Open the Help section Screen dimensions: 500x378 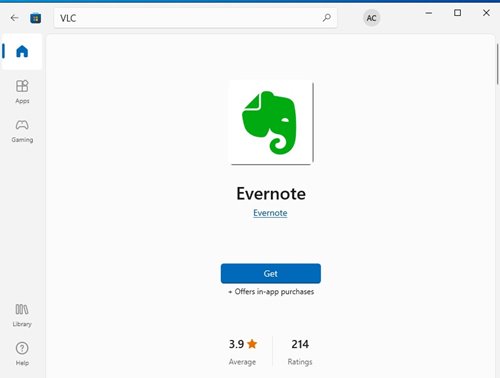click(x=22, y=354)
